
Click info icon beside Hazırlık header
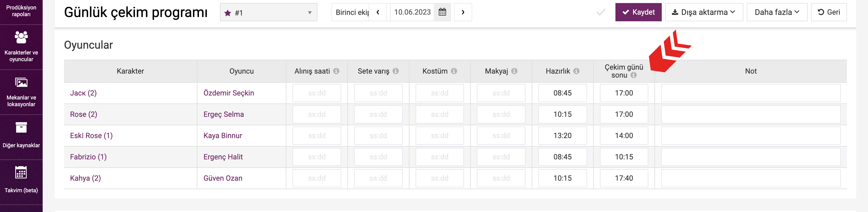pyautogui.click(x=576, y=71)
